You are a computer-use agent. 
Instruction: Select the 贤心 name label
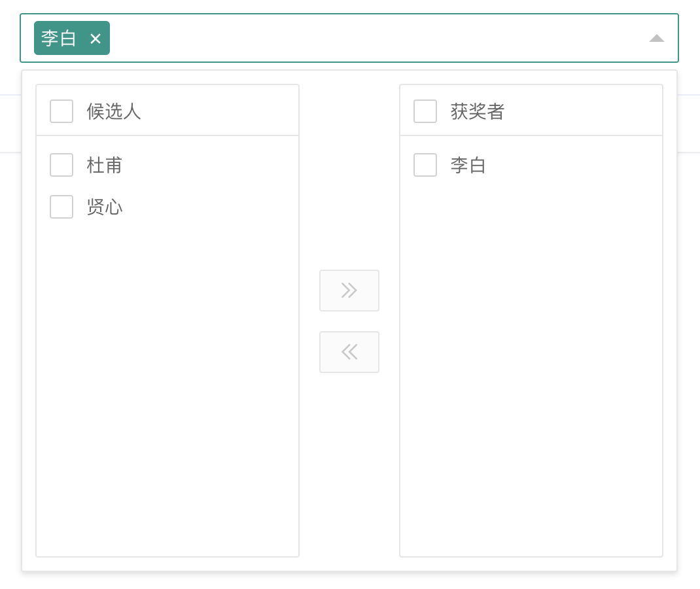pyautogui.click(x=105, y=207)
